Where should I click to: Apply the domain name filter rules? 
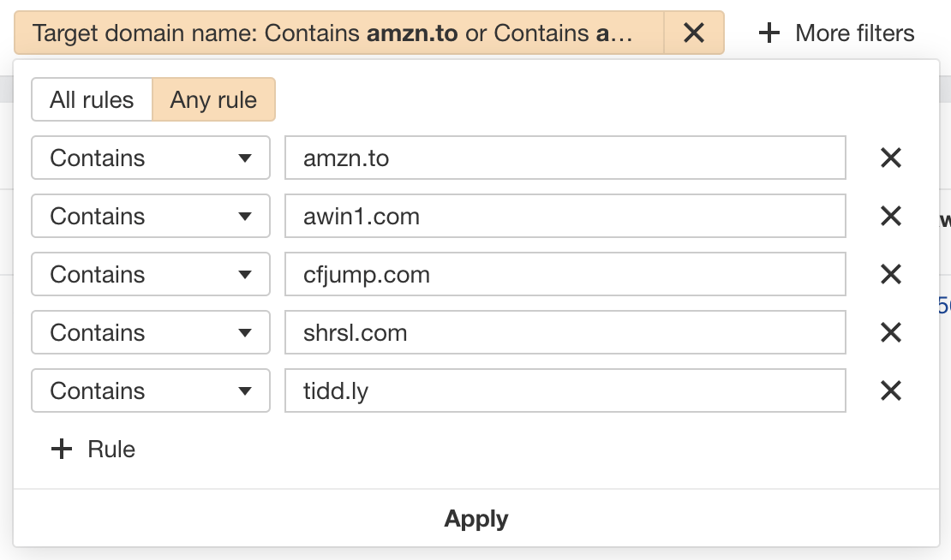click(475, 518)
